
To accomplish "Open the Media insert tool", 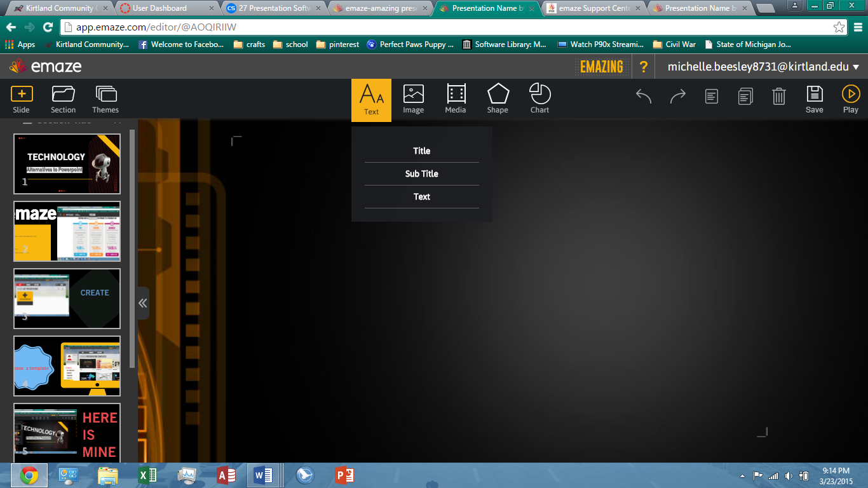I will click(x=456, y=99).
